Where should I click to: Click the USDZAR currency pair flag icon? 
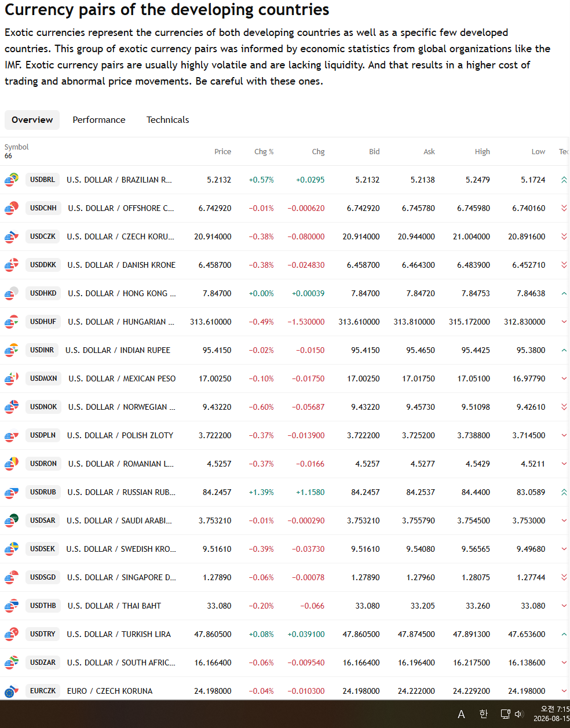click(x=12, y=663)
